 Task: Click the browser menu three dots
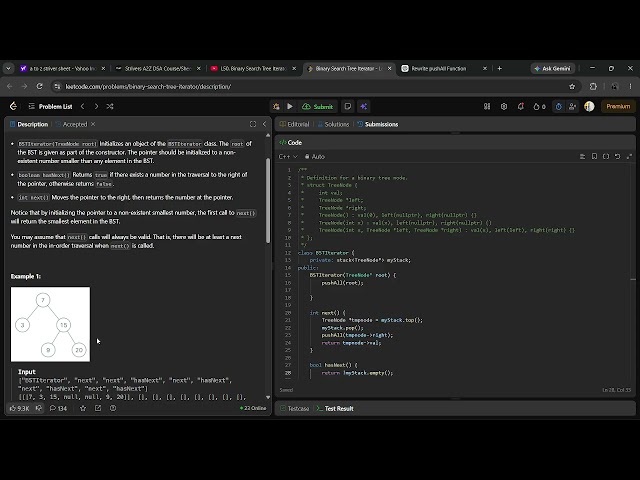point(631,87)
